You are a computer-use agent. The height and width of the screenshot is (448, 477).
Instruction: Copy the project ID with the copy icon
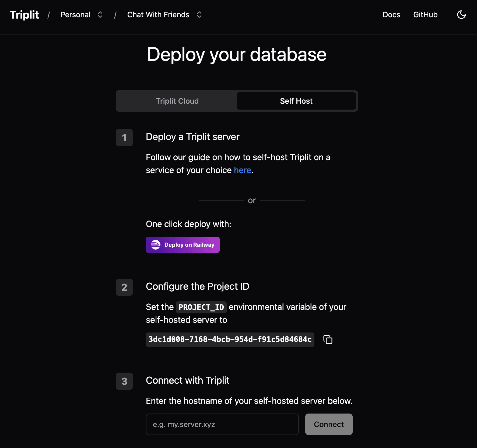[328, 339]
